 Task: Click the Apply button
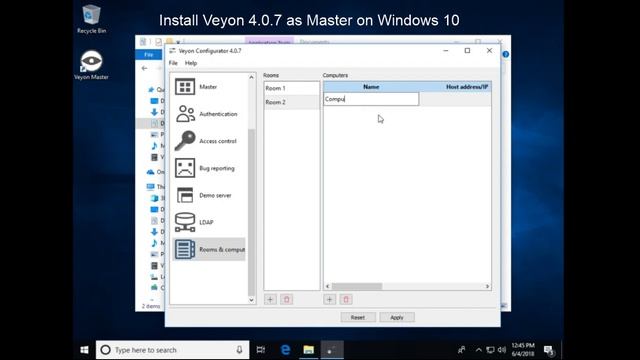[397, 317]
